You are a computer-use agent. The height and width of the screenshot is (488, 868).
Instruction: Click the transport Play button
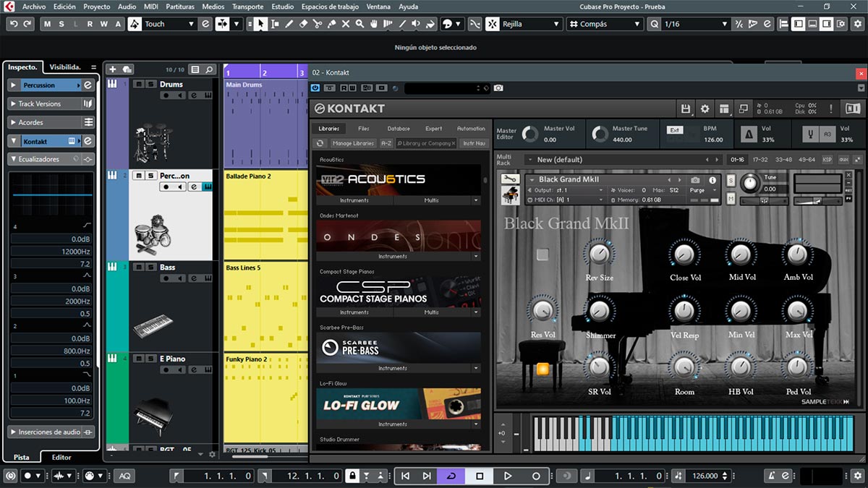[508, 476]
